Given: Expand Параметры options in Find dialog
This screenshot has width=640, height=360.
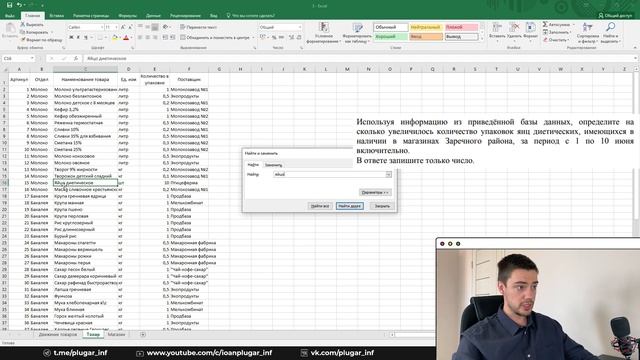Looking at the screenshot, I should click(x=375, y=192).
